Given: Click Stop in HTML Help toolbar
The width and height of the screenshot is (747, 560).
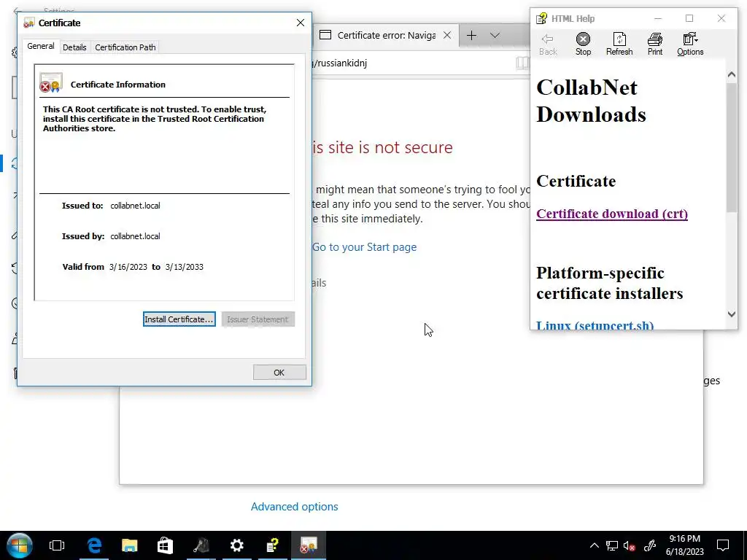Looking at the screenshot, I should pos(583,44).
